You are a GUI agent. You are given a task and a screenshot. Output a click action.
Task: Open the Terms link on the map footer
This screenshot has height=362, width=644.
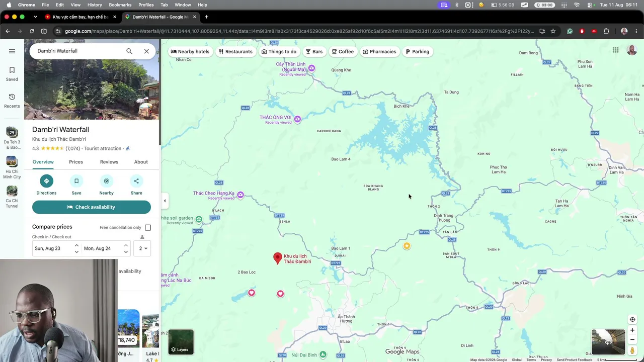point(531,360)
